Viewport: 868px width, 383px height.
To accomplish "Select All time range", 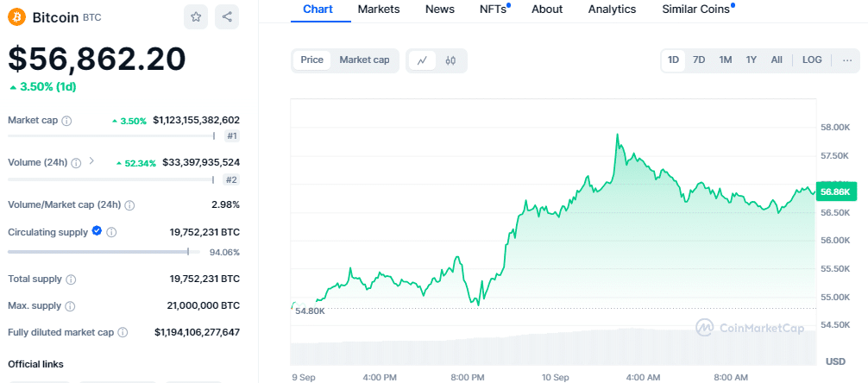I will click(x=777, y=60).
